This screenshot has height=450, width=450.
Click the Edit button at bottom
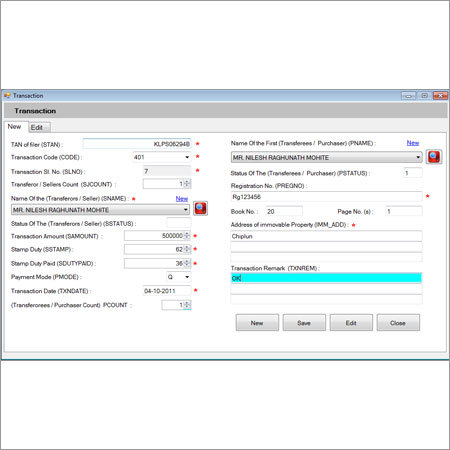pyautogui.click(x=351, y=323)
